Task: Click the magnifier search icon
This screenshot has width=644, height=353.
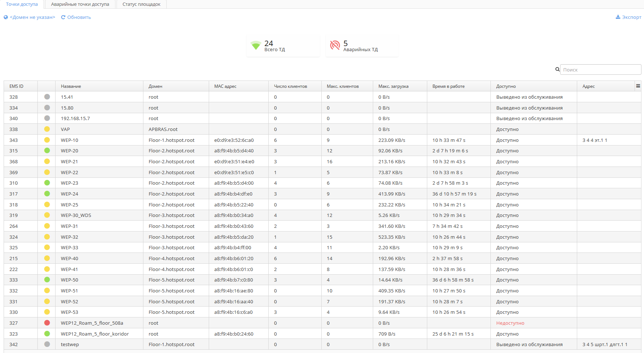Action: pyautogui.click(x=557, y=69)
